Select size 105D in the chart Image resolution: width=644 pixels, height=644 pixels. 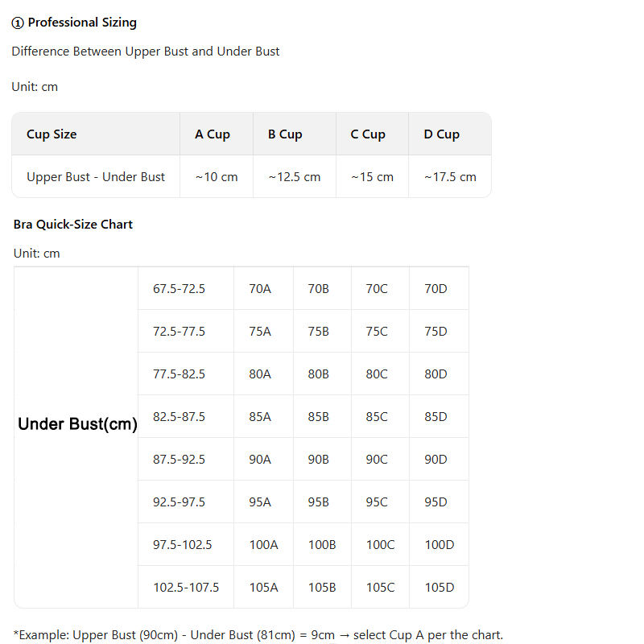coord(440,587)
